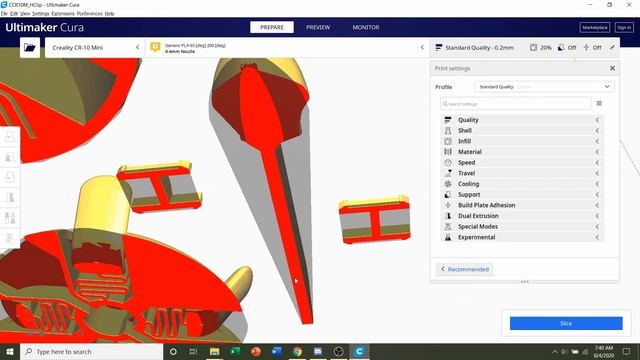Click the Speed clock icon
Screen dimensions: 640x360
pos(448,162)
